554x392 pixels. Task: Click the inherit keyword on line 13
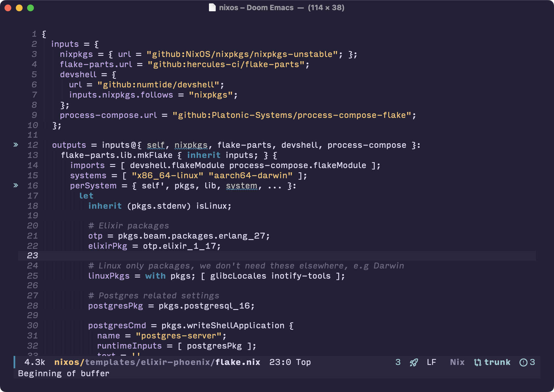click(204, 155)
